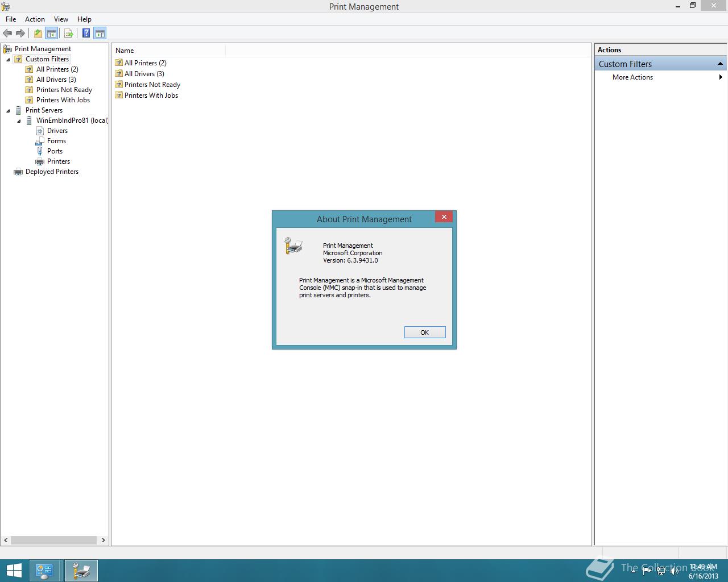The height and width of the screenshot is (582, 728).
Task: Select All Drivers (3) filter icon in tree
Action: pos(29,80)
